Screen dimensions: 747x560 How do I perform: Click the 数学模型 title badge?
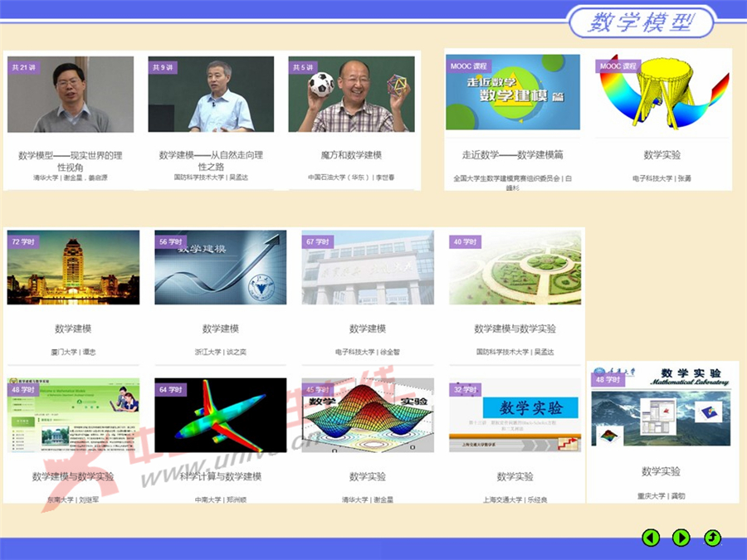tap(642, 22)
